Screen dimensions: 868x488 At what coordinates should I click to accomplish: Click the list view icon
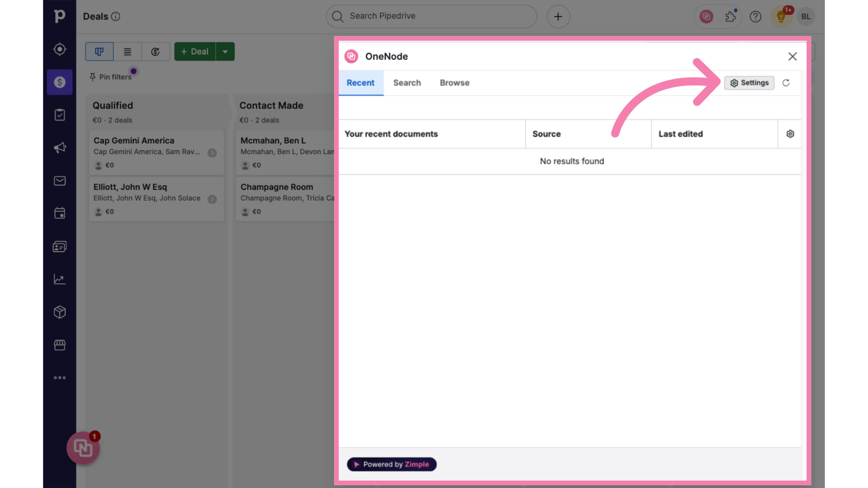point(127,51)
